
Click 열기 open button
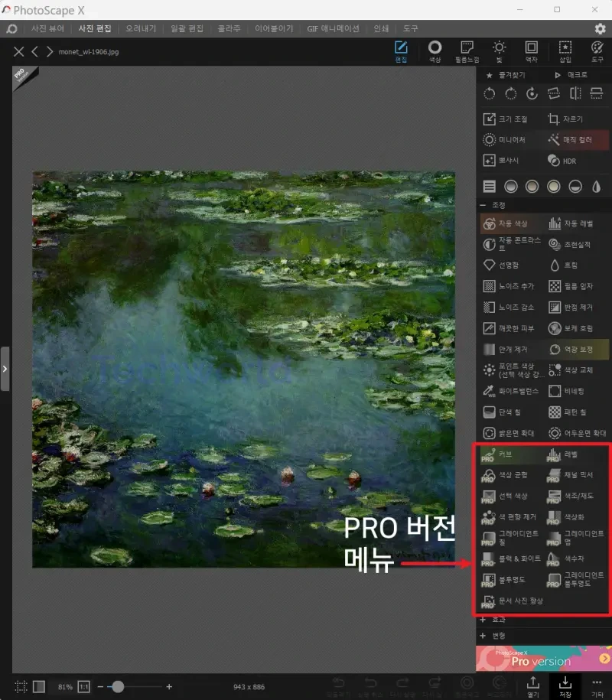533,687
